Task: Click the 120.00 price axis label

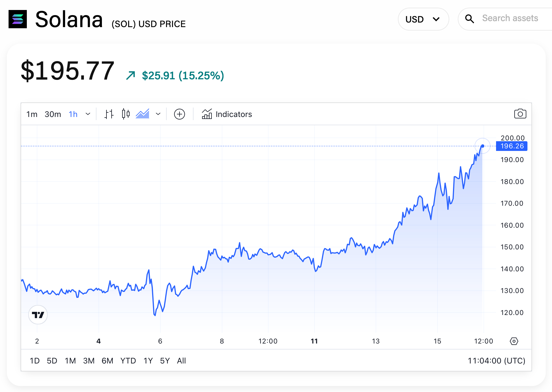Action: tap(512, 313)
